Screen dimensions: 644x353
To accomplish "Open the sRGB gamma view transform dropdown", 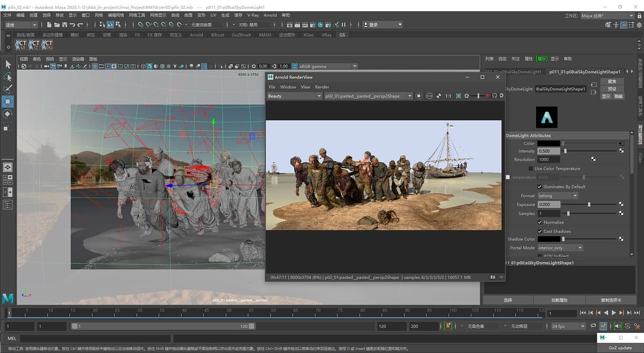I will 328,67.
